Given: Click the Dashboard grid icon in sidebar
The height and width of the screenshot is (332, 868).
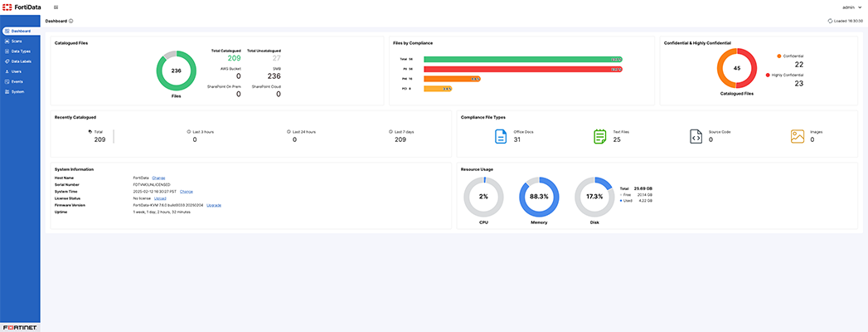Looking at the screenshot, I should pyautogui.click(x=6, y=31).
